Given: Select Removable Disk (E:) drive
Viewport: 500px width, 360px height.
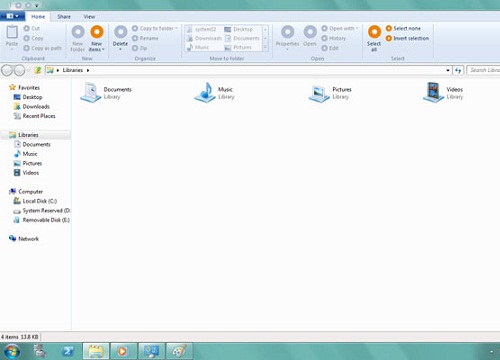Looking at the screenshot, I should [x=42, y=220].
